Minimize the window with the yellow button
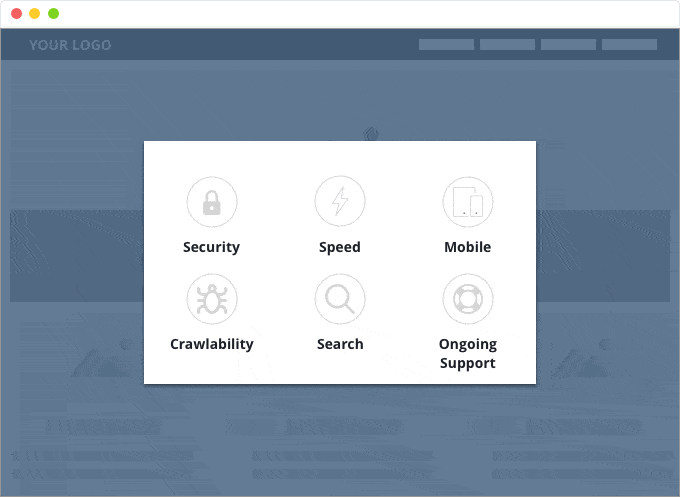 tap(35, 13)
